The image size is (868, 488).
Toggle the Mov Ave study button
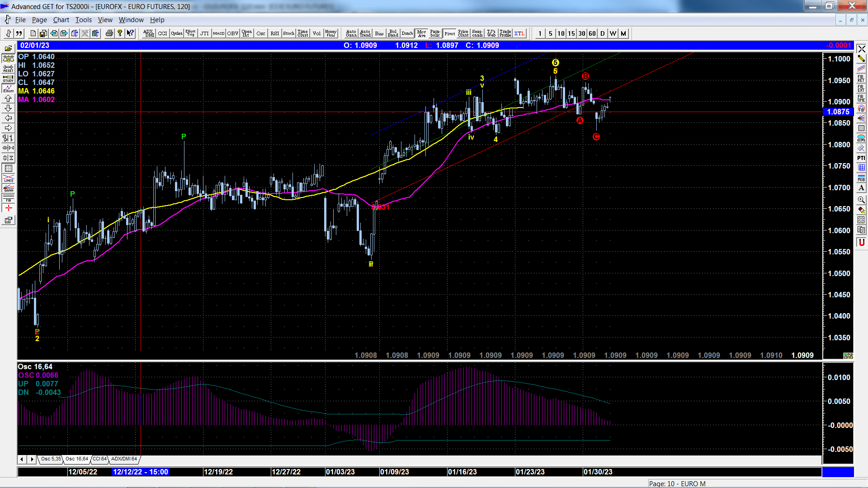coord(421,33)
